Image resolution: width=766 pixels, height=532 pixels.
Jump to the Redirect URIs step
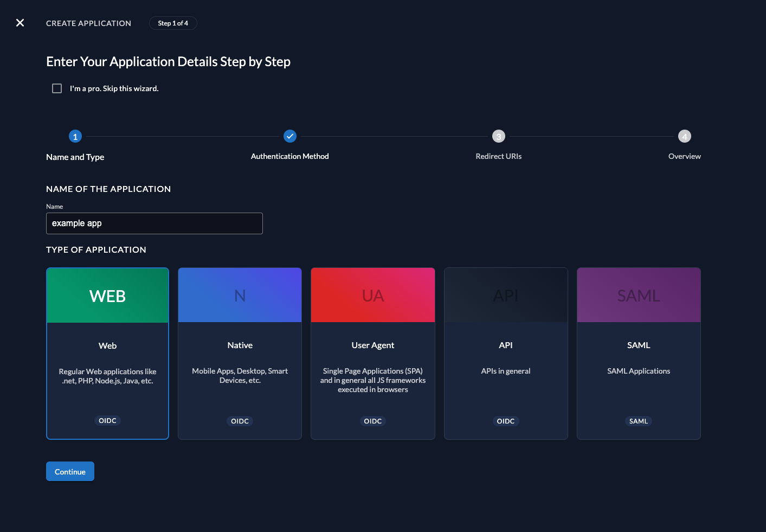point(498,136)
